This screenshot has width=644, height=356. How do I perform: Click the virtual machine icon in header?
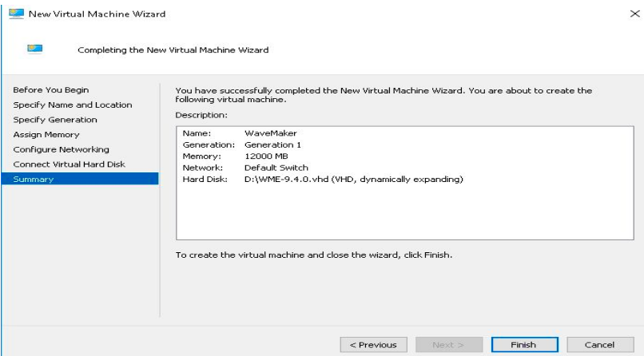point(34,49)
